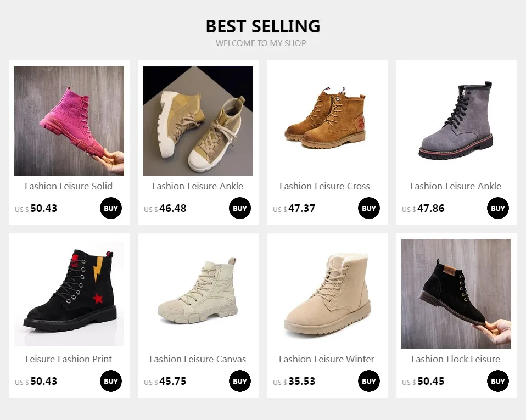Open the Fashion Leisure Cross- product title
Image resolution: width=526 pixels, height=420 pixels.
(x=327, y=186)
